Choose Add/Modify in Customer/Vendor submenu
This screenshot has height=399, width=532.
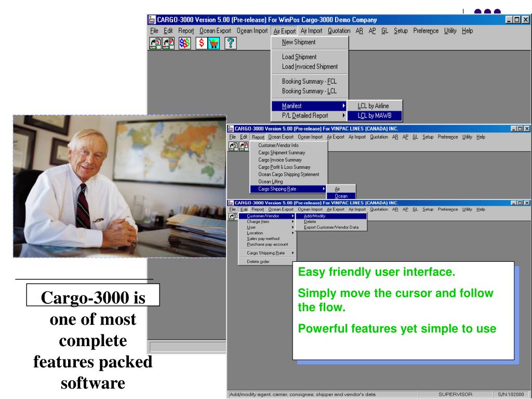pyautogui.click(x=331, y=216)
